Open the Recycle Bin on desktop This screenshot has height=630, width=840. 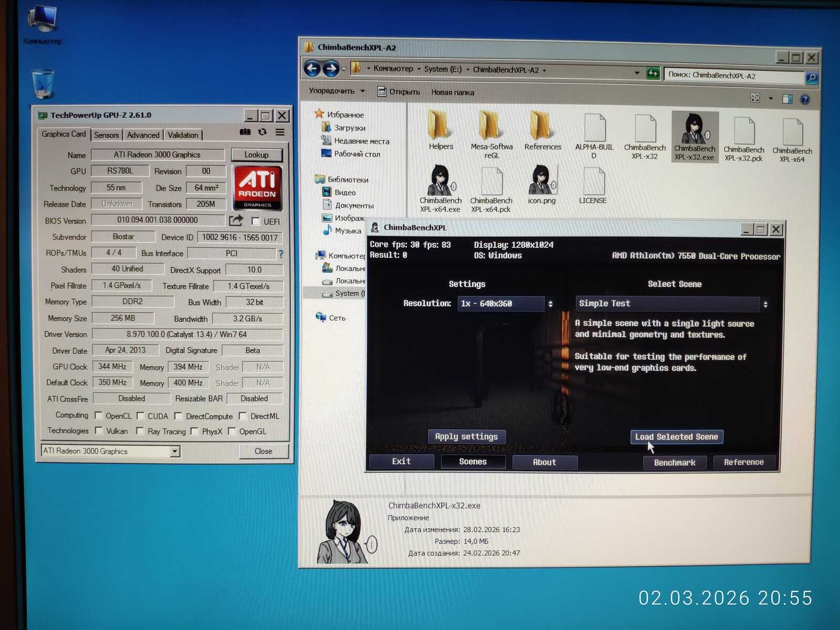43,84
